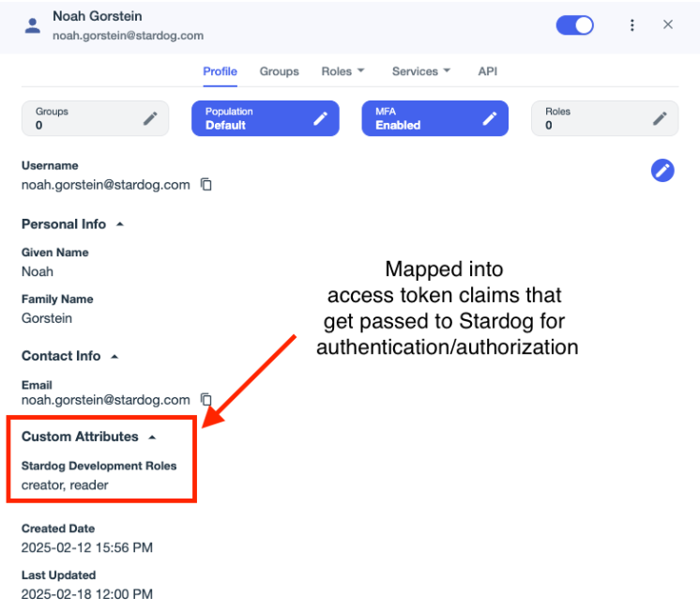Click the Stardog Development Roles label

[x=99, y=466]
